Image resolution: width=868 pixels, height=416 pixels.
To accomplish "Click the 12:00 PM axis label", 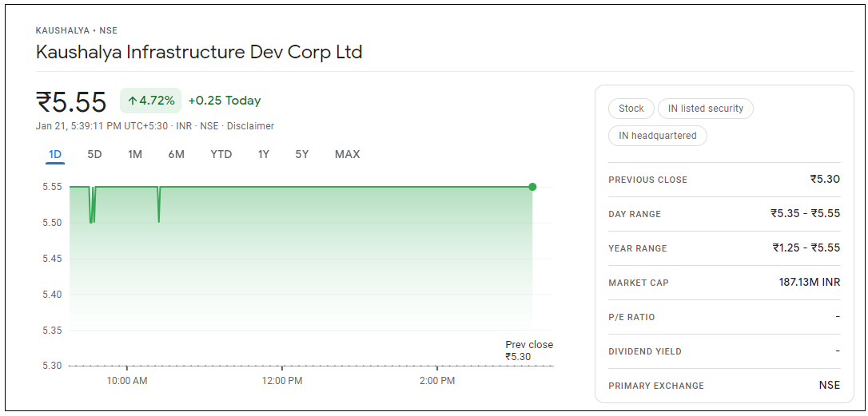I will point(282,381).
